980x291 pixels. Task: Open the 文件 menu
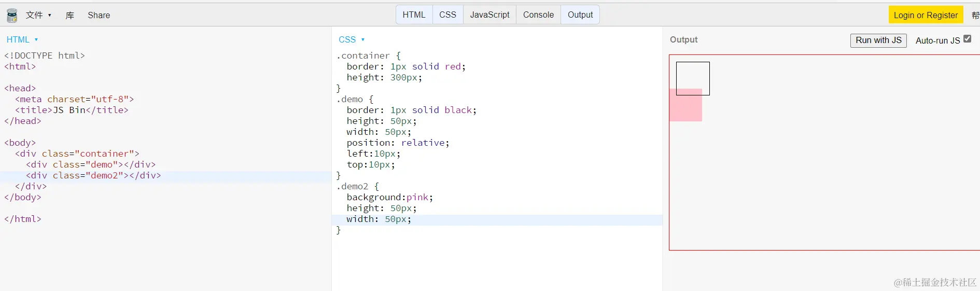pos(39,15)
